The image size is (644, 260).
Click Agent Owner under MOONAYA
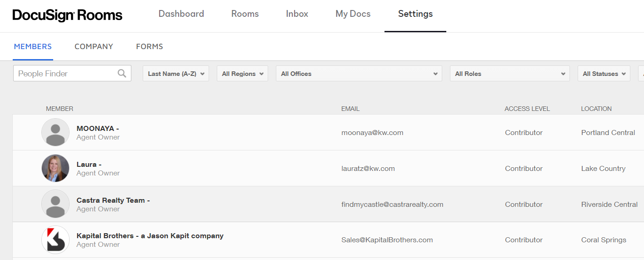(98, 137)
